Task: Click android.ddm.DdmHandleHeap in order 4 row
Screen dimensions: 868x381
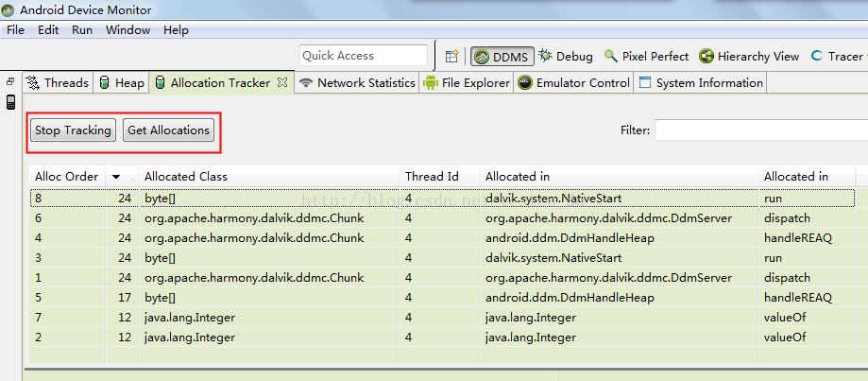Action: click(570, 238)
